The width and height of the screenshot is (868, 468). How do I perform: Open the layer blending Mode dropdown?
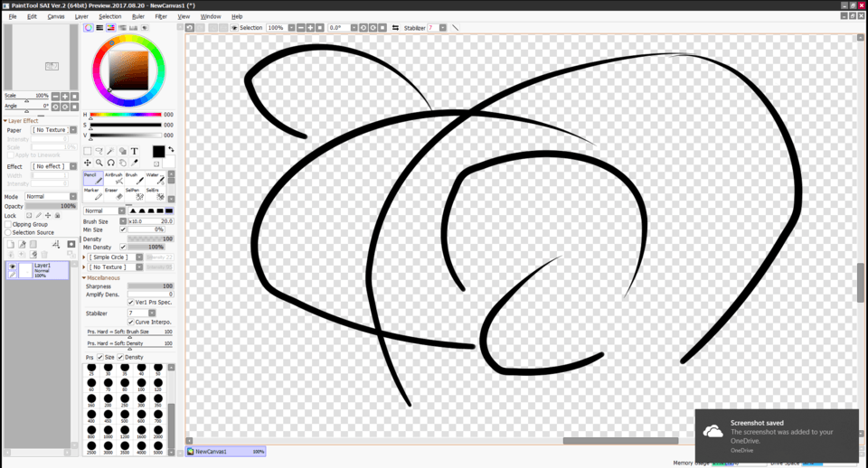51,196
